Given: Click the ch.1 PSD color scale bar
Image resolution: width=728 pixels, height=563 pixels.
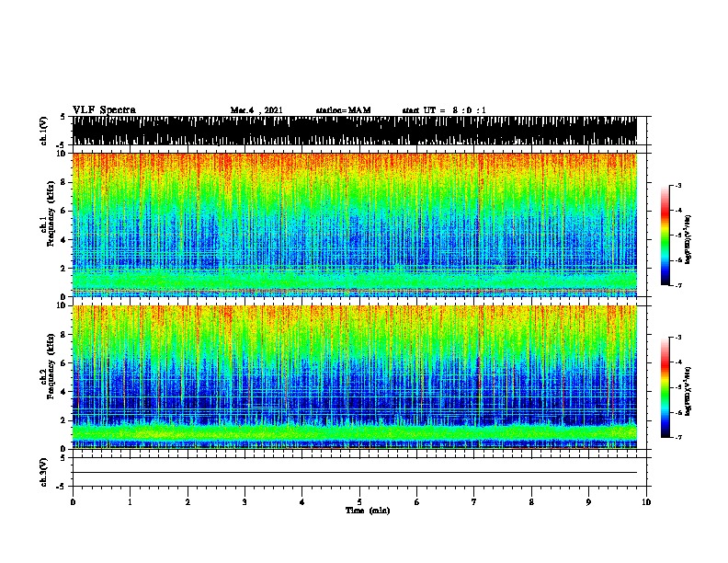Looking at the screenshot, I should (665, 236).
